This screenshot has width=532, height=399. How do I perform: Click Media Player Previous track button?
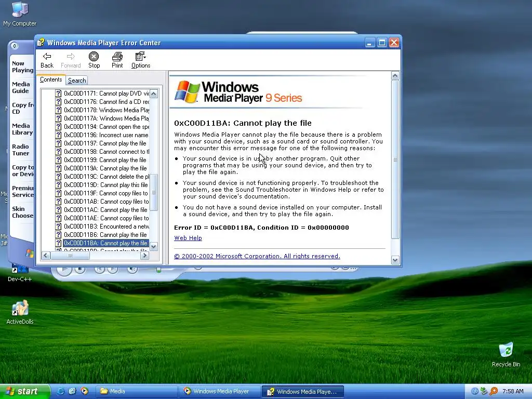99,270
